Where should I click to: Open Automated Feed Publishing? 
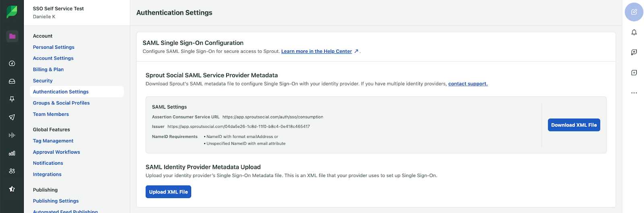(x=65, y=211)
